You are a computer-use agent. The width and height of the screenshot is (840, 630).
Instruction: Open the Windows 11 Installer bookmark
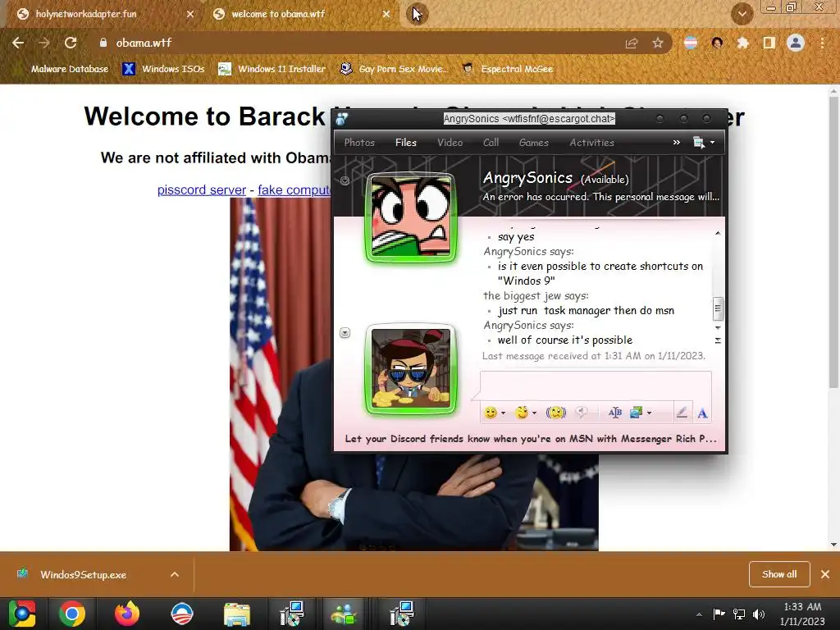tap(272, 69)
